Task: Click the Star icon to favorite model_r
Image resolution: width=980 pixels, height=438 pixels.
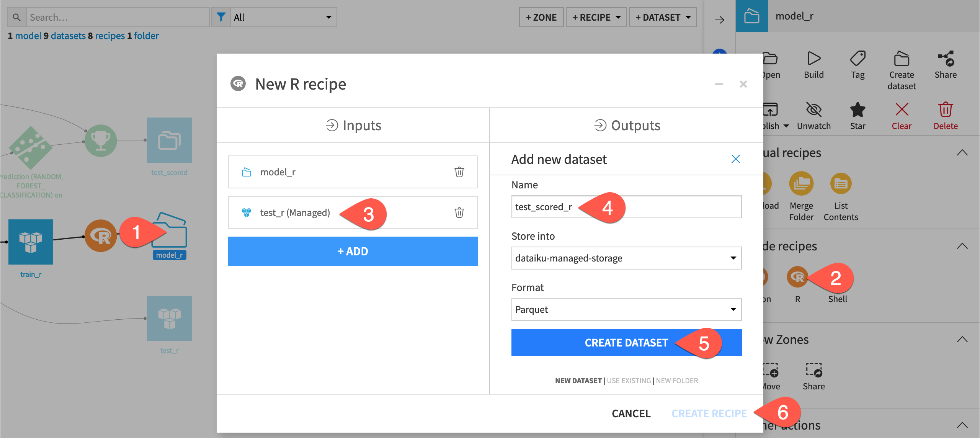Action: point(857,113)
